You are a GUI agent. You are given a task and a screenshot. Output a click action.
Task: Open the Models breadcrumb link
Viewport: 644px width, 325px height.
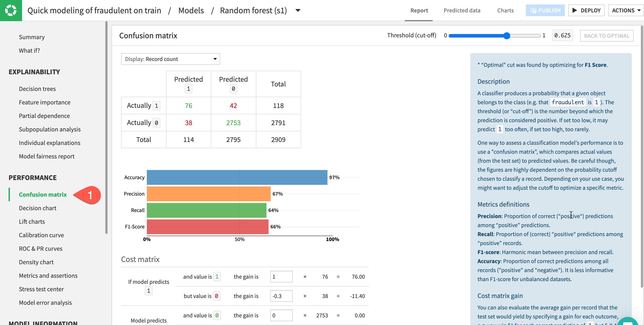[191, 11]
